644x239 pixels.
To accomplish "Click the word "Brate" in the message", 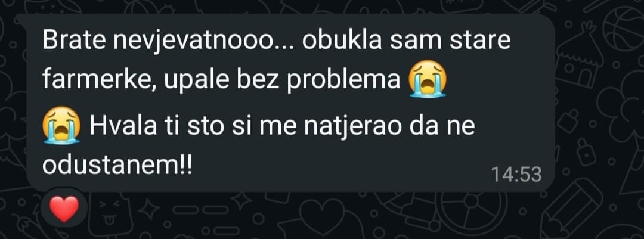I will [x=73, y=41].
